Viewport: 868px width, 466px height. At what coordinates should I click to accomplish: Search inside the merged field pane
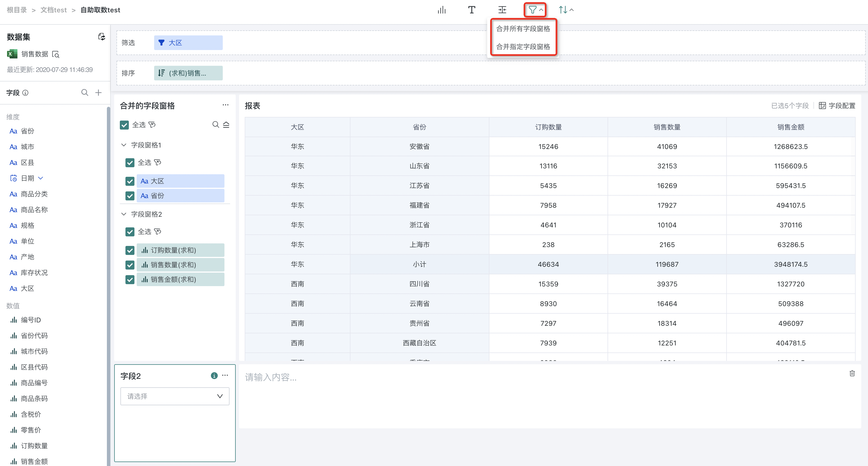(x=216, y=125)
